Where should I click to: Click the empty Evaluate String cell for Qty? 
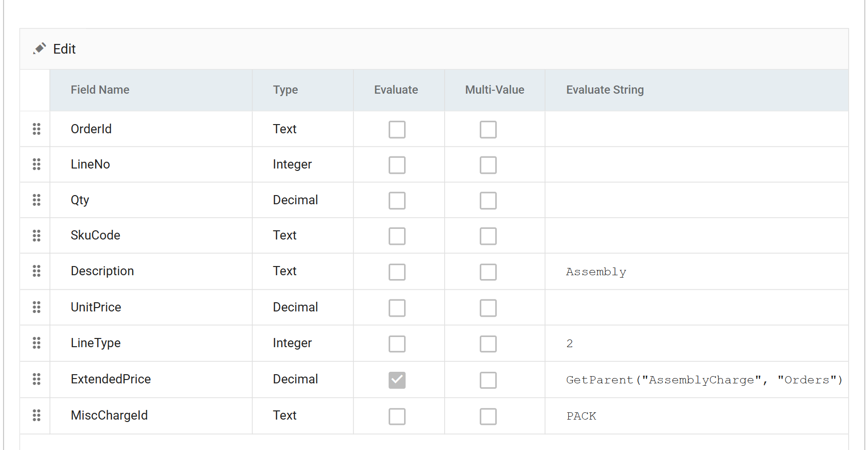point(697,200)
